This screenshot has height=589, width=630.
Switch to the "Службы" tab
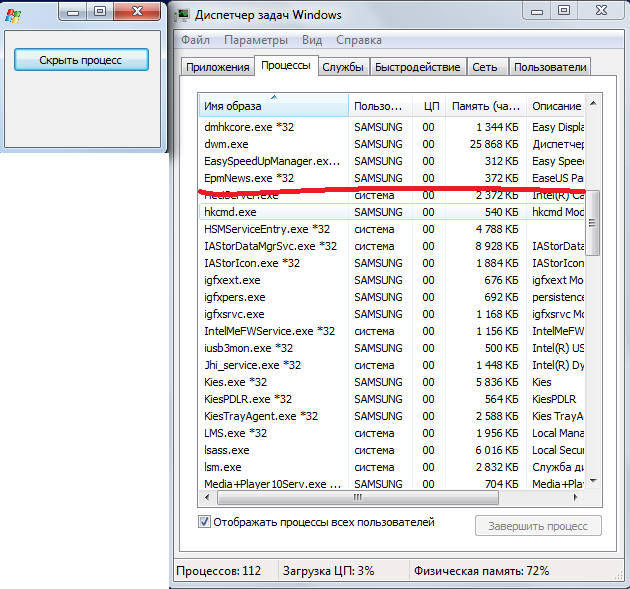(343, 67)
